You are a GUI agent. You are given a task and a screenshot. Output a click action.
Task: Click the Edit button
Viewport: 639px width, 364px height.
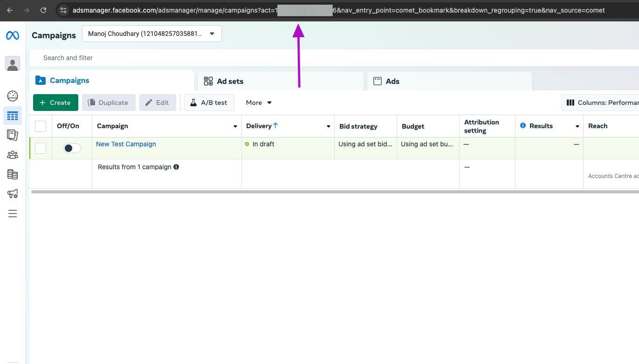pyautogui.click(x=158, y=103)
